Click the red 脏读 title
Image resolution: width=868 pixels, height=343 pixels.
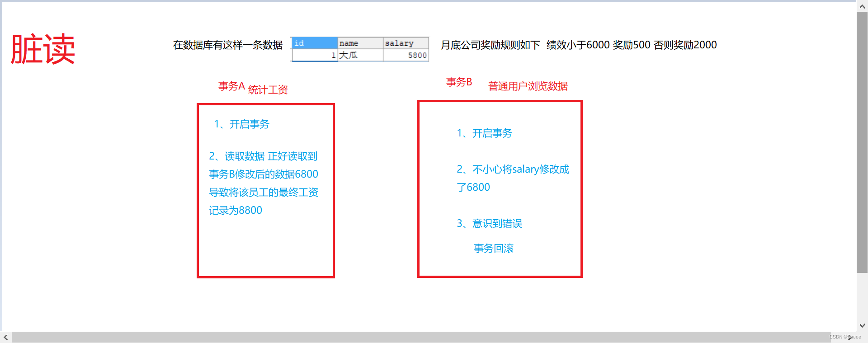(x=43, y=49)
